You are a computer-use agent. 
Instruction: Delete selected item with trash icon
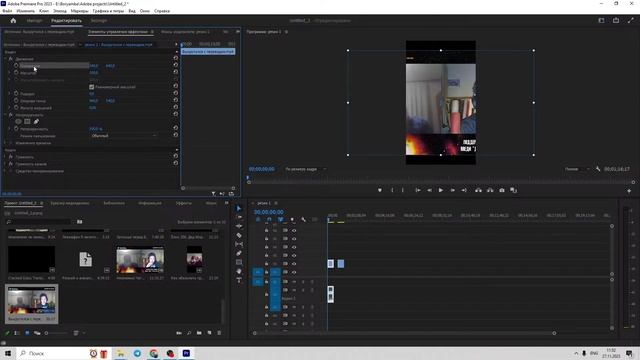pyautogui.click(x=219, y=333)
